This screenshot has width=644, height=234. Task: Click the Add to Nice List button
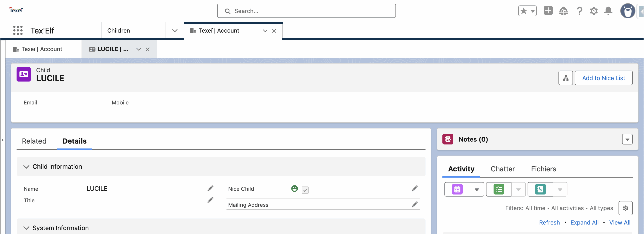[x=603, y=78]
